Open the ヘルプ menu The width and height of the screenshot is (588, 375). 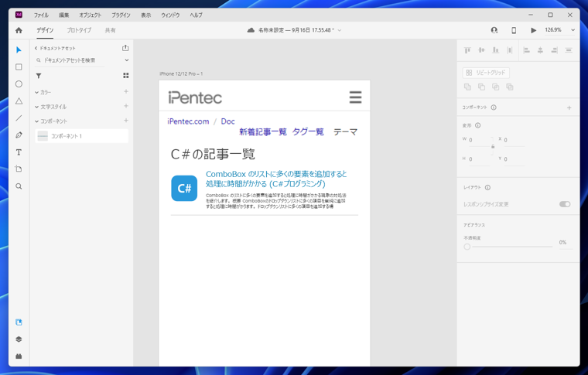pyautogui.click(x=196, y=15)
